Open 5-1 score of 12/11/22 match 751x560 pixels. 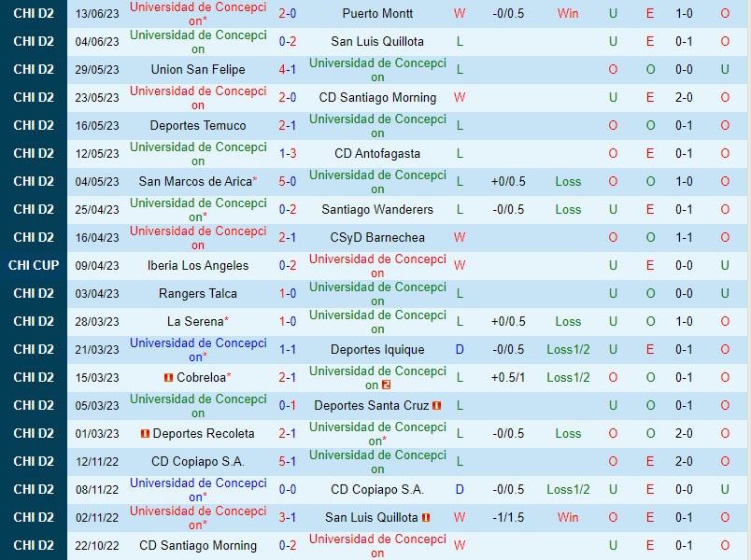(x=288, y=461)
